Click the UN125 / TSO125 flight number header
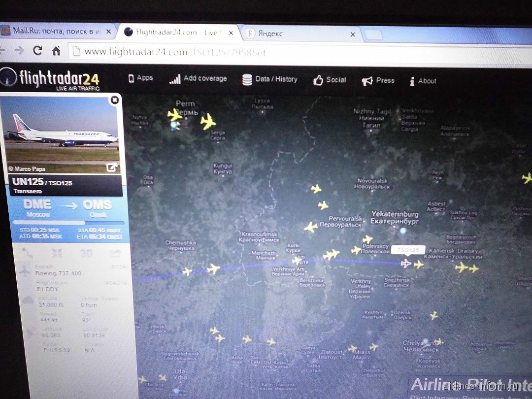532x399 pixels. coord(42,182)
